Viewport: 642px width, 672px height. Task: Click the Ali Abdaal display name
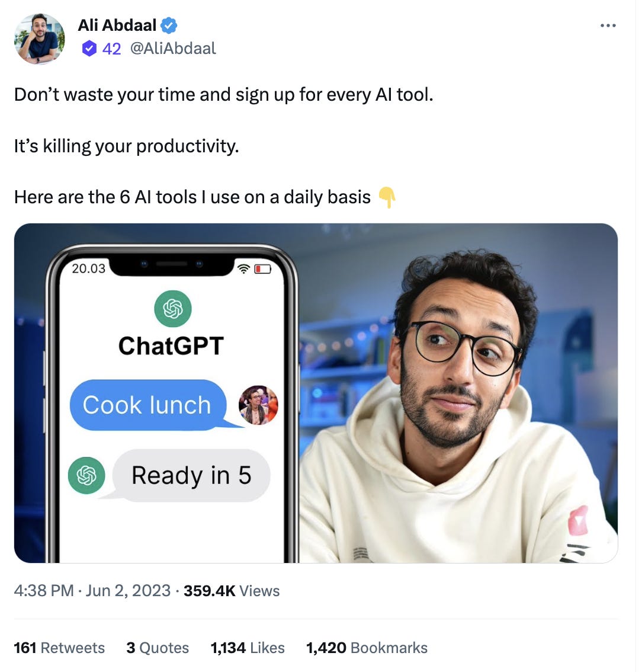click(117, 25)
